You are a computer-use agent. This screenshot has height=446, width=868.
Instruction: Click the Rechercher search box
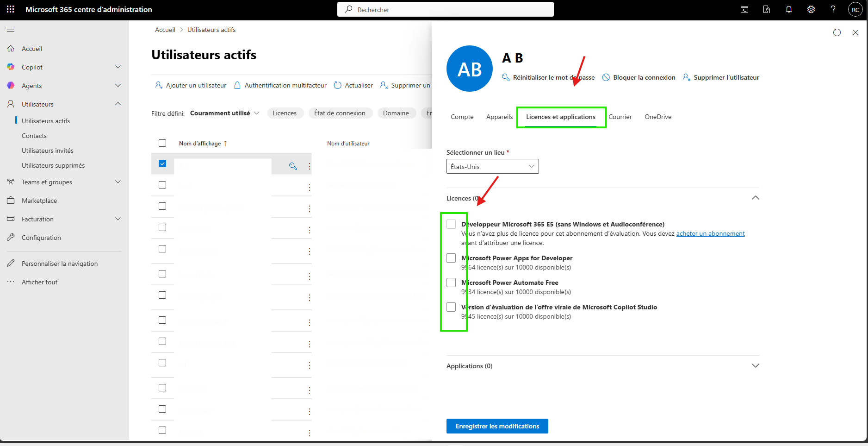click(x=446, y=9)
